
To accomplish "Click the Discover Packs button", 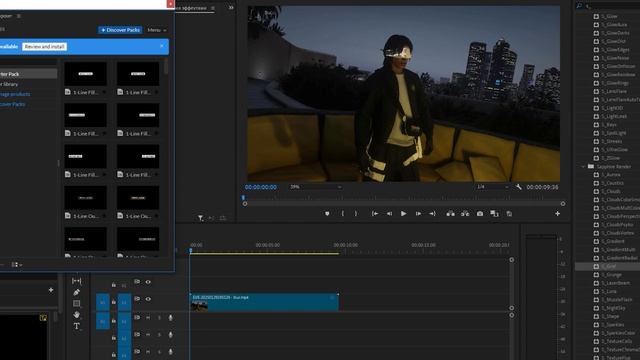I will point(120,30).
